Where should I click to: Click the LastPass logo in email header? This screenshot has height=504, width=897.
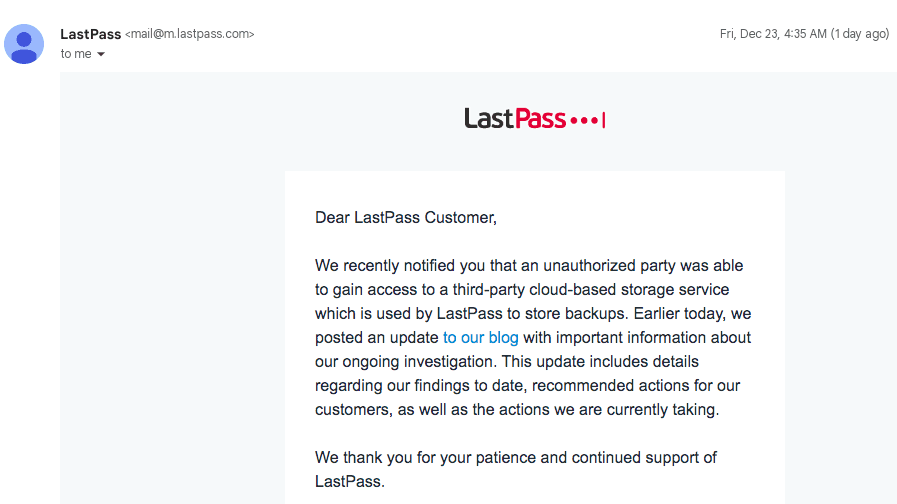pyautogui.click(x=534, y=119)
